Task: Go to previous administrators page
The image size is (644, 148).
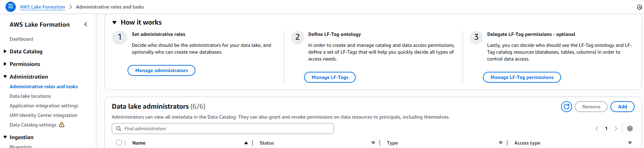Action: point(597,129)
